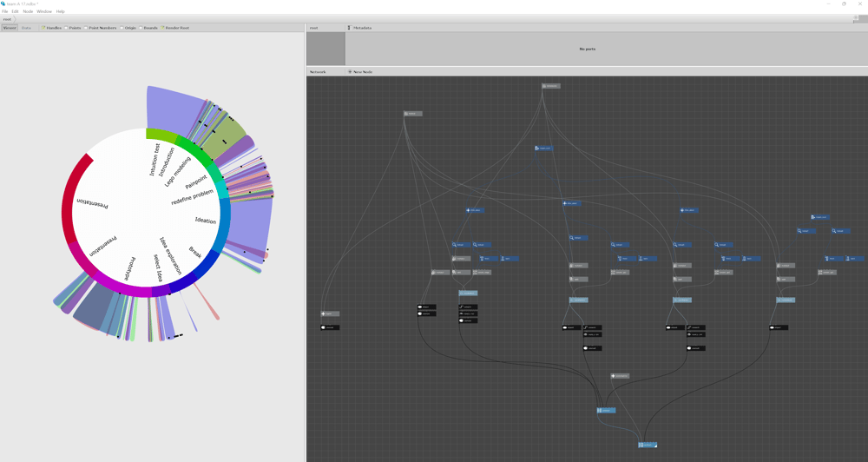This screenshot has width=868, height=462.
Task: Select the lone magnifier node under the middle blue plus node
Action: (x=578, y=238)
